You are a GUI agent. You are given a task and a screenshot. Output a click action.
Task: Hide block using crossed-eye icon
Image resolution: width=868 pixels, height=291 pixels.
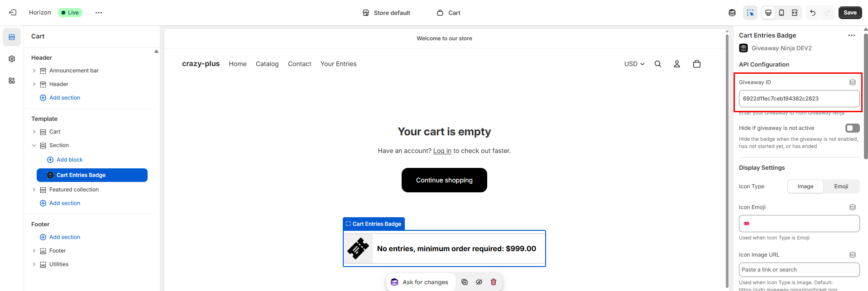tap(479, 282)
